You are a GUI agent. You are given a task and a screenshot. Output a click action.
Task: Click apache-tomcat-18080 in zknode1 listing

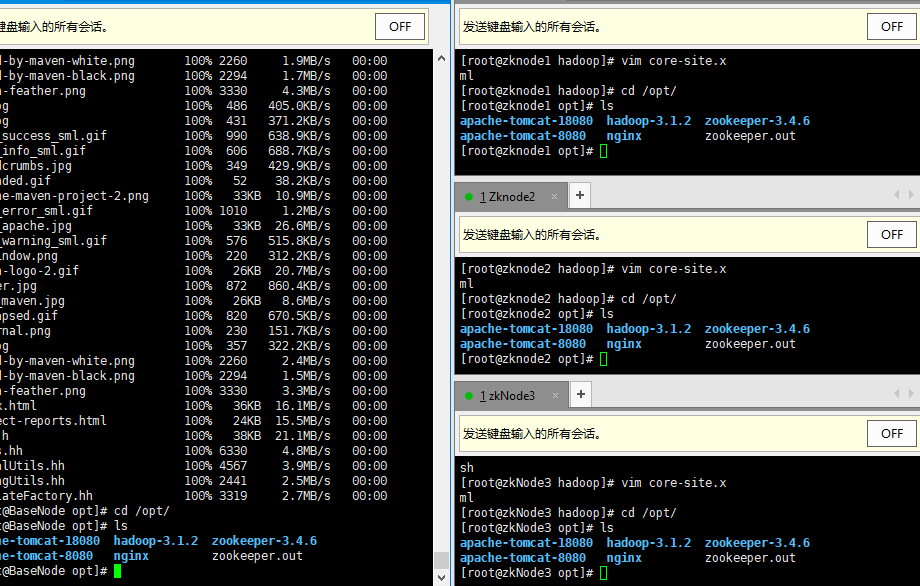[x=526, y=121]
